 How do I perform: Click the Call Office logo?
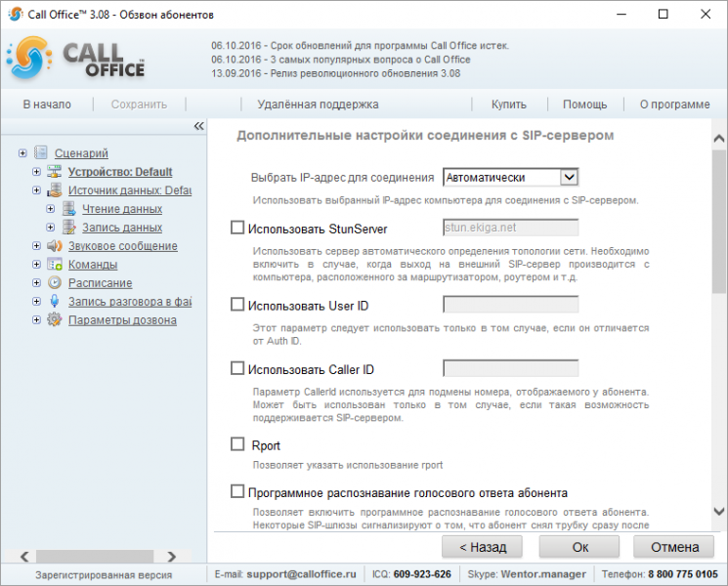(75, 59)
